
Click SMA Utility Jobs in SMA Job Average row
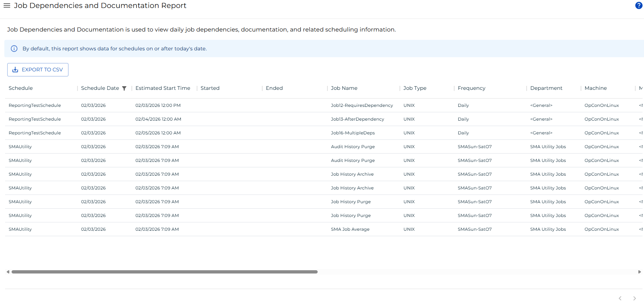click(x=548, y=229)
